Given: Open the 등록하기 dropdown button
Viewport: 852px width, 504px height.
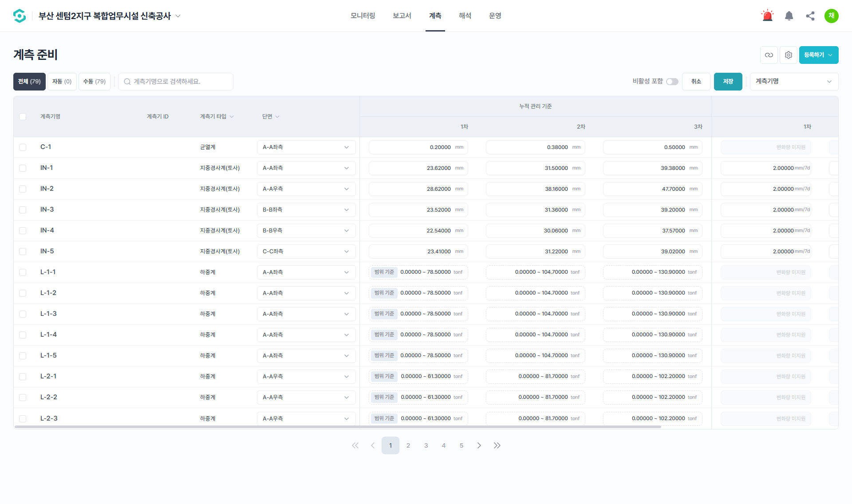Looking at the screenshot, I should (x=819, y=55).
